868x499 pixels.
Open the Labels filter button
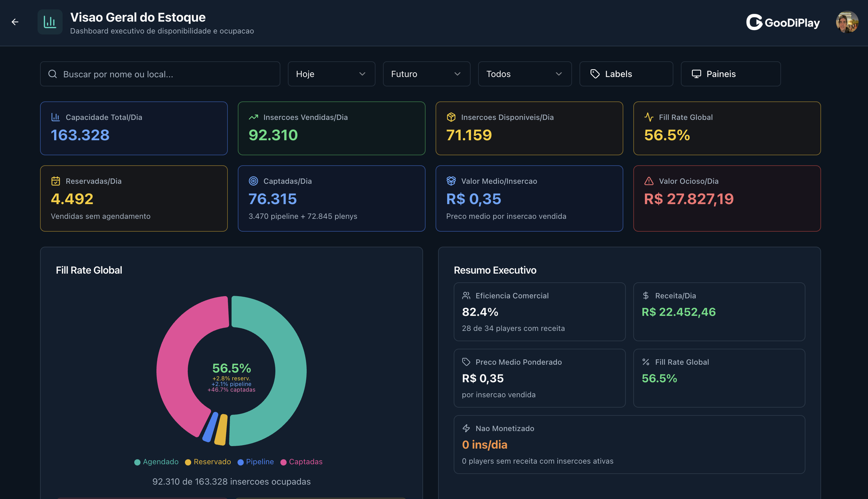(626, 74)
